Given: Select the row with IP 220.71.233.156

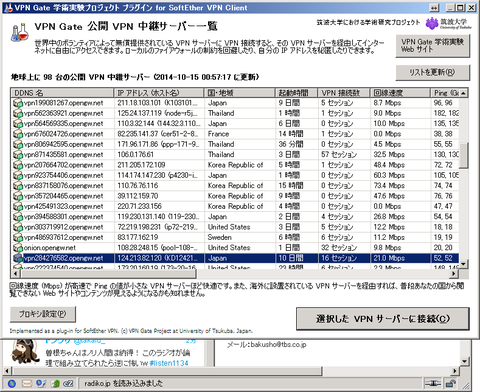Looking at the screenshot, I should pyautogui.click(x=235, y=206).
